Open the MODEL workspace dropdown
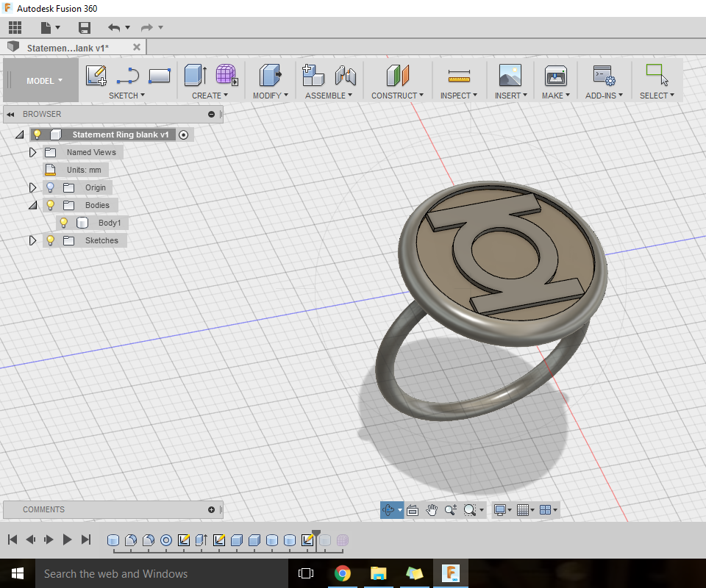Image resolution: width=706 pixels, height=588 pixels. 43,81
